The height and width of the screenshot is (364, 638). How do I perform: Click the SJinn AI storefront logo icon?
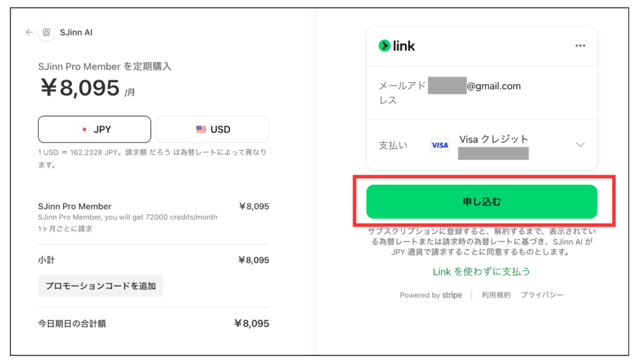[x=47, y=32]
